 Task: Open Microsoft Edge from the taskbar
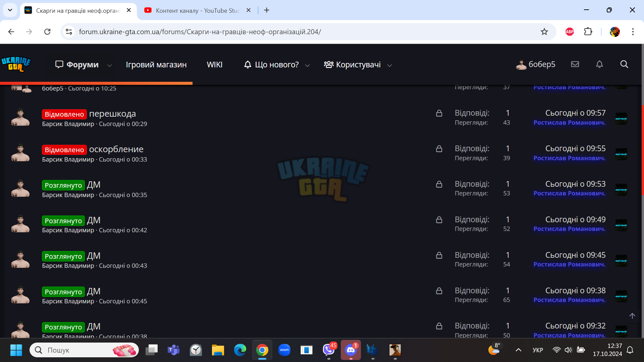[x=240, y=350]
